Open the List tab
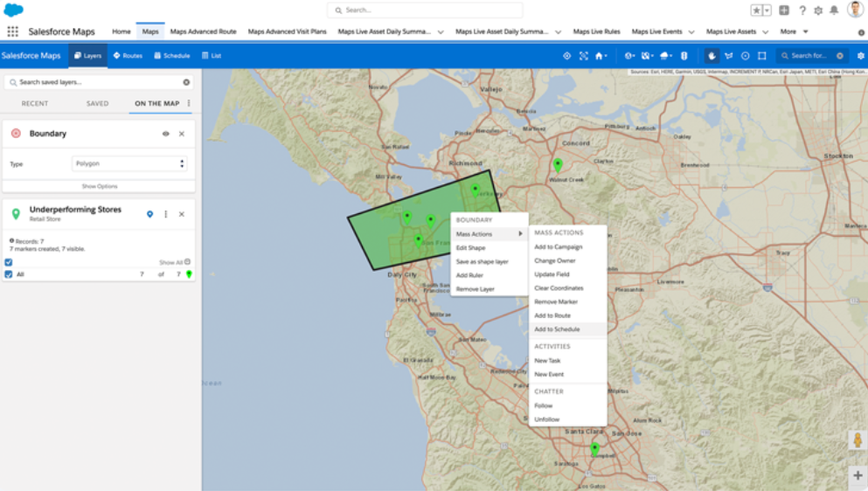 (212, 55)
